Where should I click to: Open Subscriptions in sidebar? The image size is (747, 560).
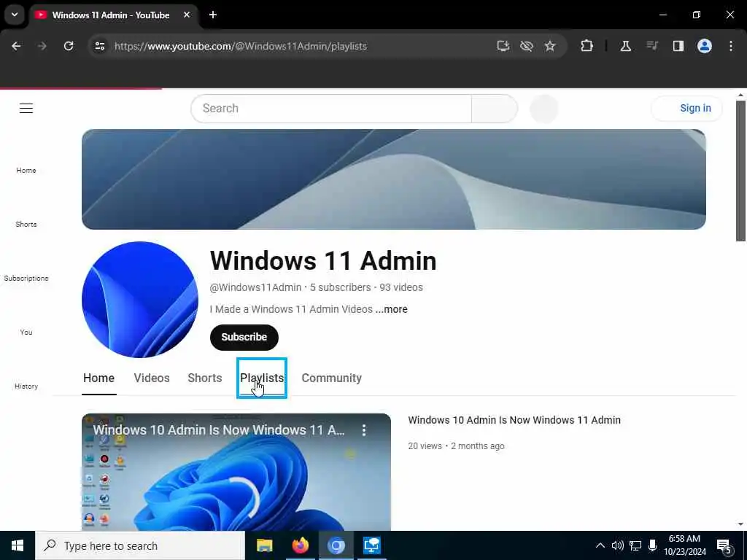26,278
